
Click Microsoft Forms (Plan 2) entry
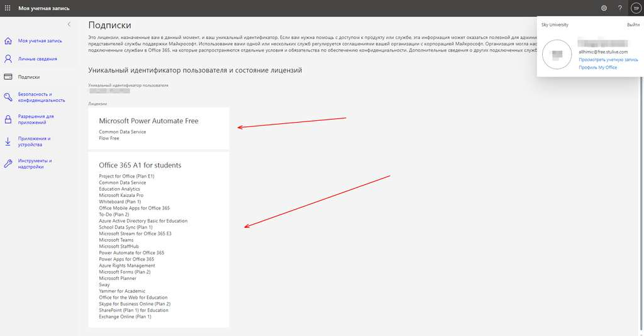(125, 272)
